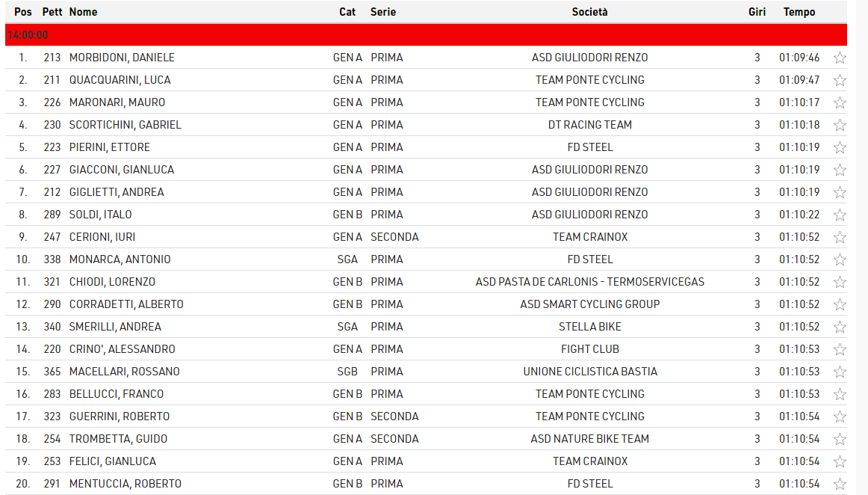Click the Cat column header

[347, 12]
